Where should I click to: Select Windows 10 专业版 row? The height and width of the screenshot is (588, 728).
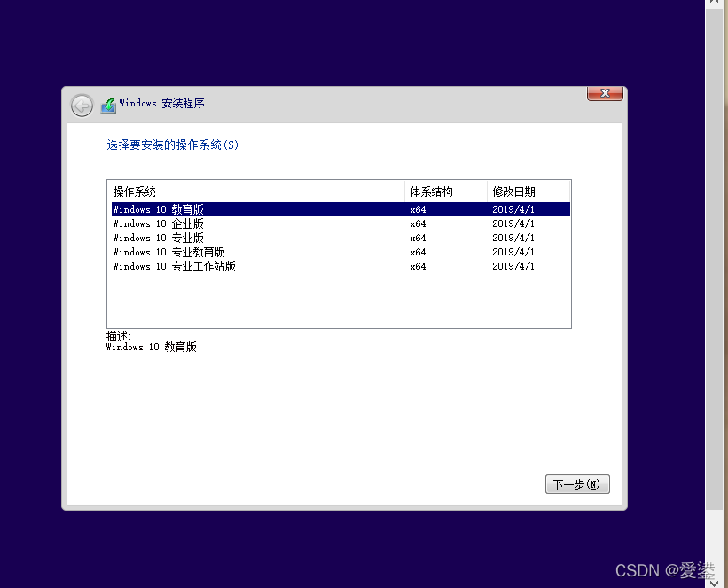(x=341, y=238)
